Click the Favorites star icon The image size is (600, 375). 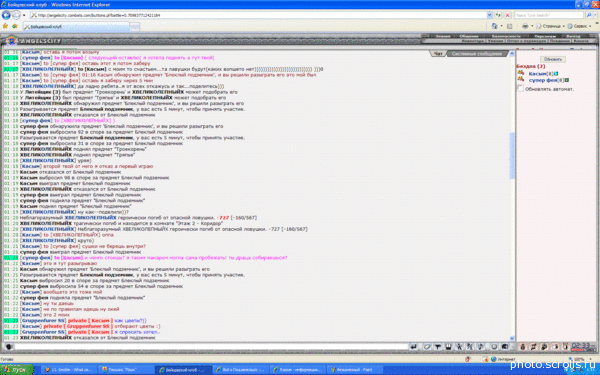(5, 26)
